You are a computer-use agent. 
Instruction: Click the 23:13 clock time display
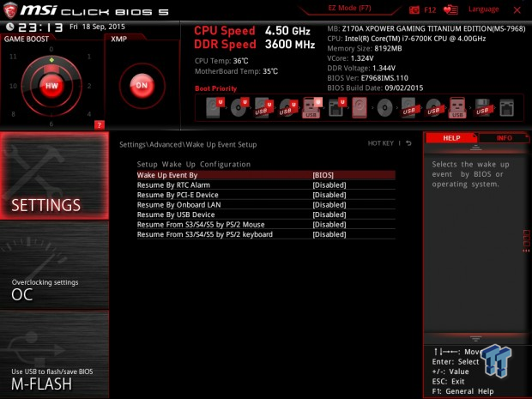pos(40,27)
